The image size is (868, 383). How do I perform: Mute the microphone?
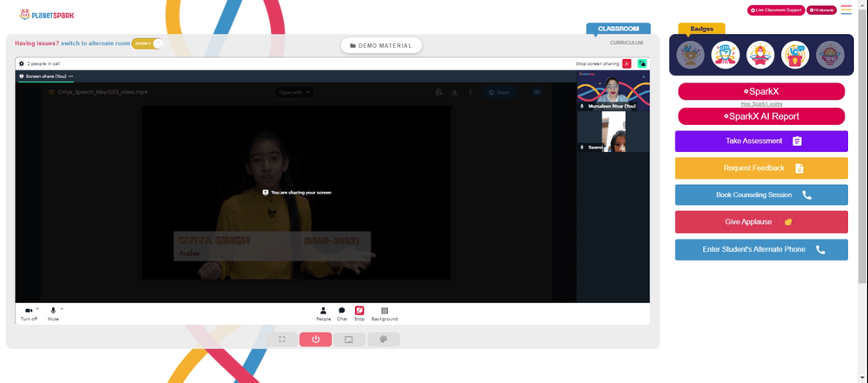click(x=53, y=314)
